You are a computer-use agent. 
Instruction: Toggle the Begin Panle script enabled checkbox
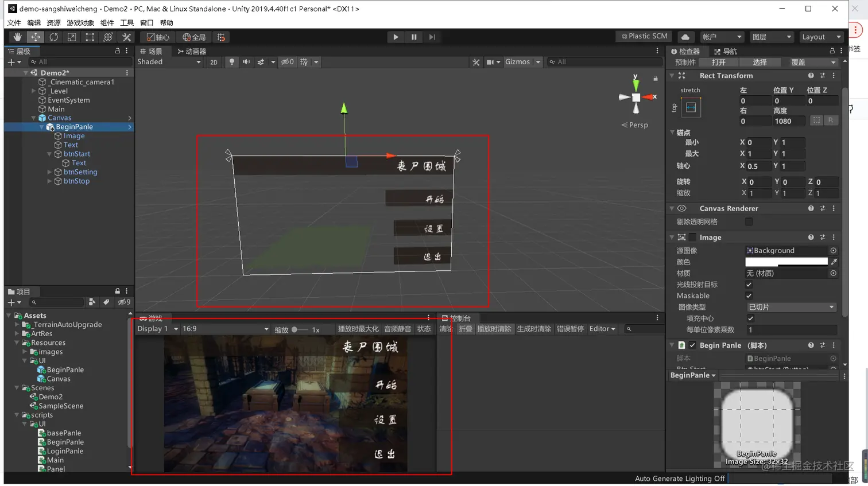[692, 345]
